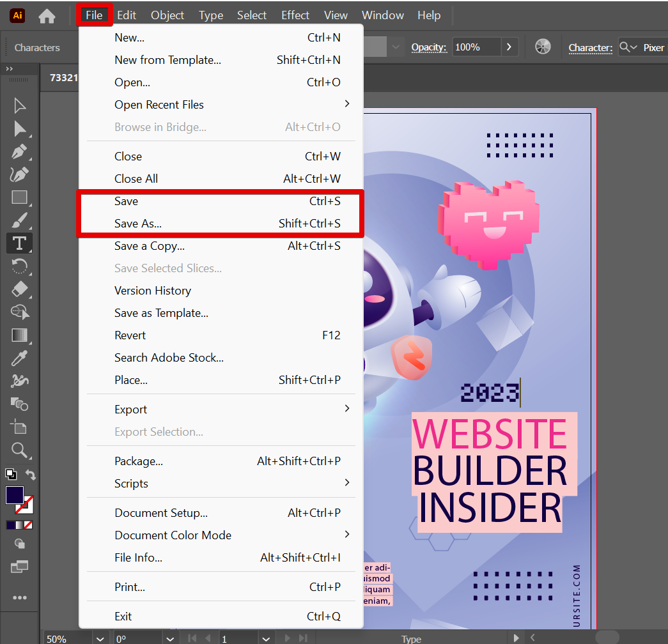Open the Edit menu
The height and width of the screenshot is (644, 668).
pyautogui.click(x=127, y=15)
